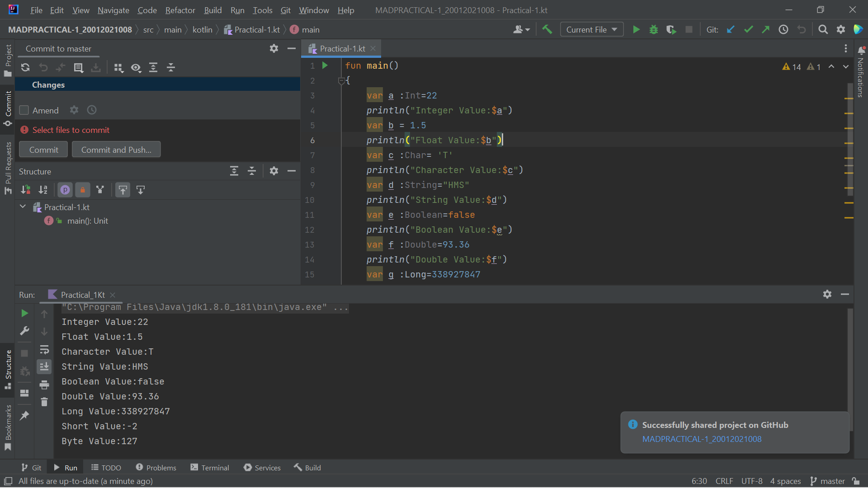
Task: Start debugging with the bug icon
Action: click(x=653, y=30)
